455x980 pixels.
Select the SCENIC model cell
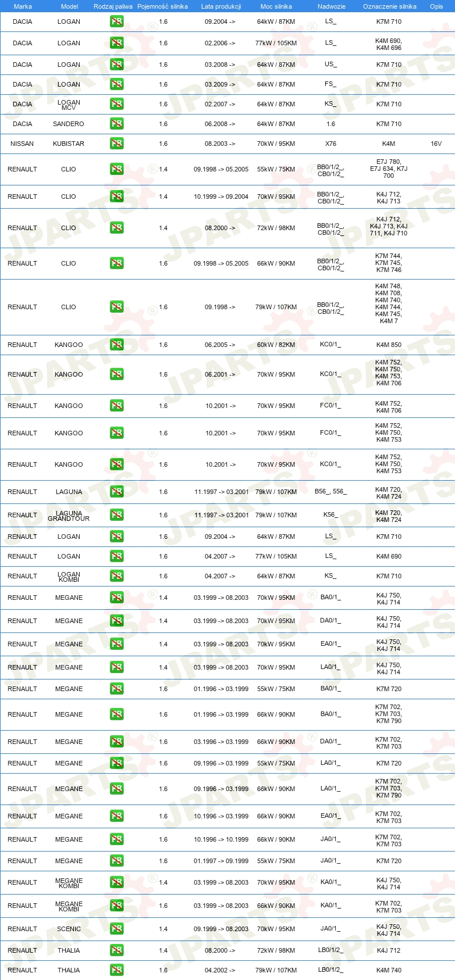point(69,929)
